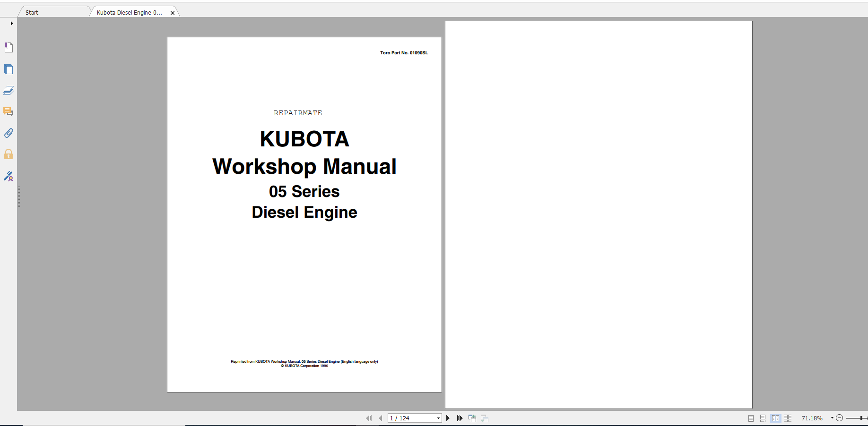The height and width of the screenshot is (426, 868).
Task: Open the Layers panel
Action: click(9, 91)
